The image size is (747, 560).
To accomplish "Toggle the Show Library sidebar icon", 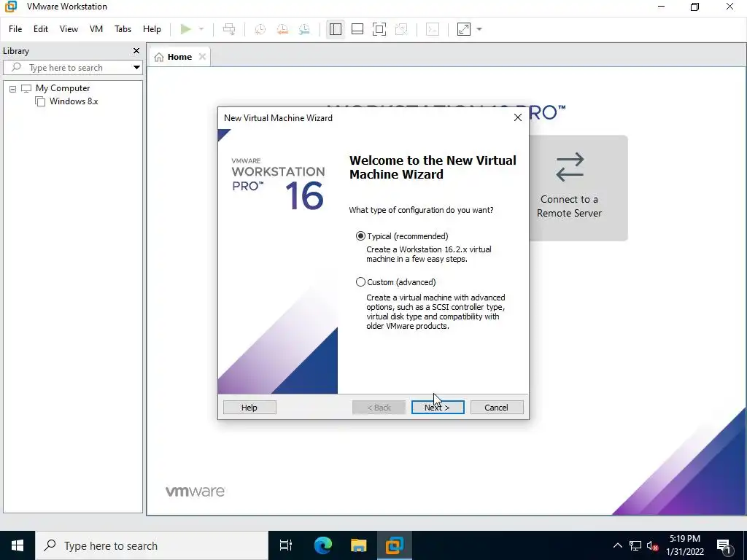I will [x=336, y=29].
